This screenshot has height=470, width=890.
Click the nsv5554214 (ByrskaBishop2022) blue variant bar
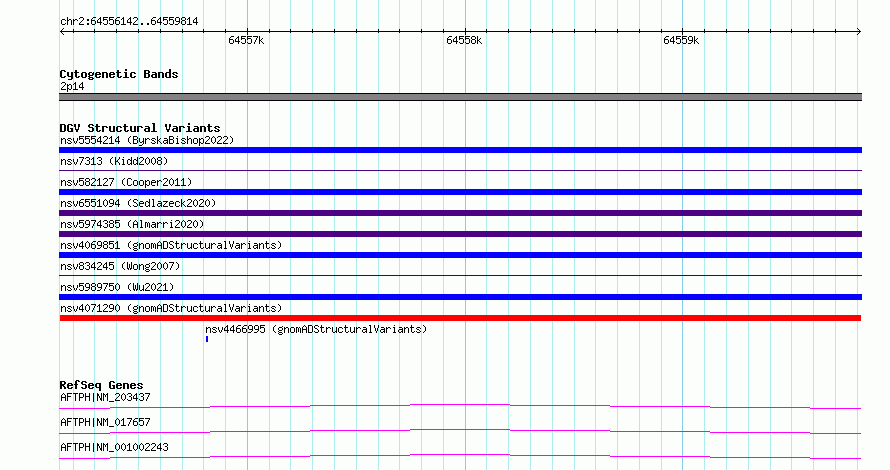coord(460,150)
